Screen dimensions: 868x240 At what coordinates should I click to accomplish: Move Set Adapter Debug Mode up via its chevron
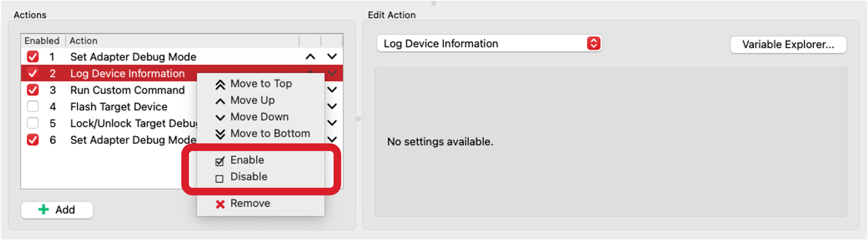[x=310, y=57]
